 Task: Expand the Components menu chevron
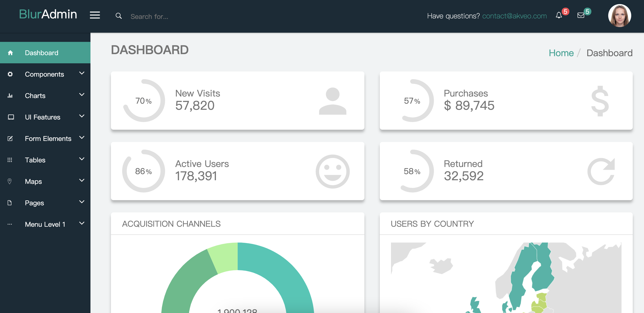point(82,74)
